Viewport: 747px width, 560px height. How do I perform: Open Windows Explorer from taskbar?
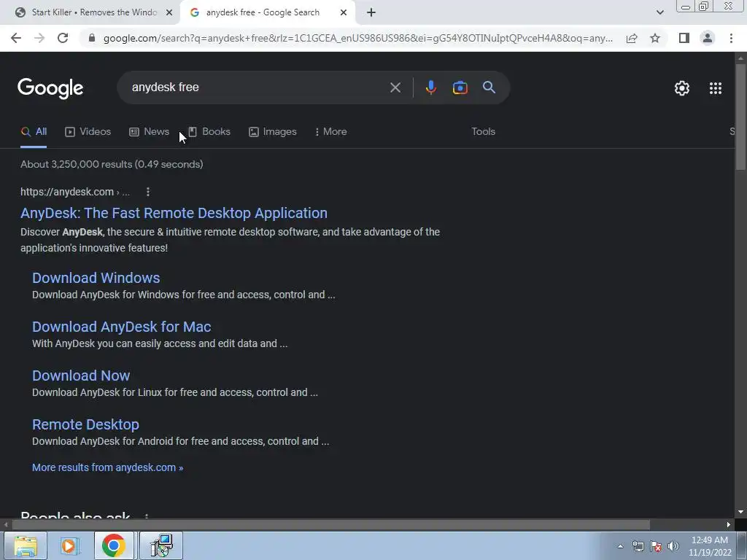point(26,545)
